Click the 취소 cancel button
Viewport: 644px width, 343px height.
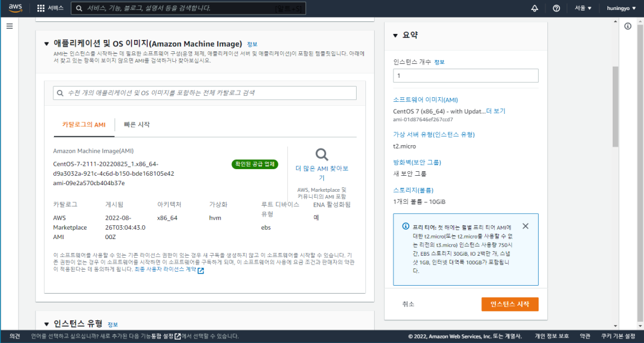pyautogui.click(x=408, y=304)
